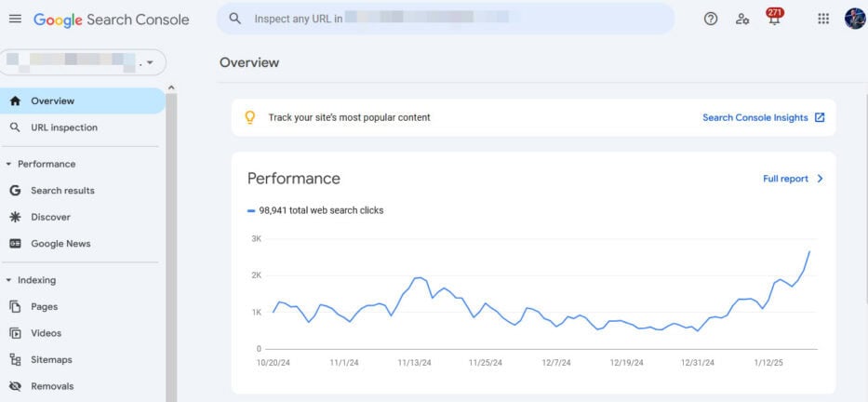Image resolution: width=868 pixels, height=402 pixels.
Task: Click the Discover asterisk icon
Action: [15, 217]
